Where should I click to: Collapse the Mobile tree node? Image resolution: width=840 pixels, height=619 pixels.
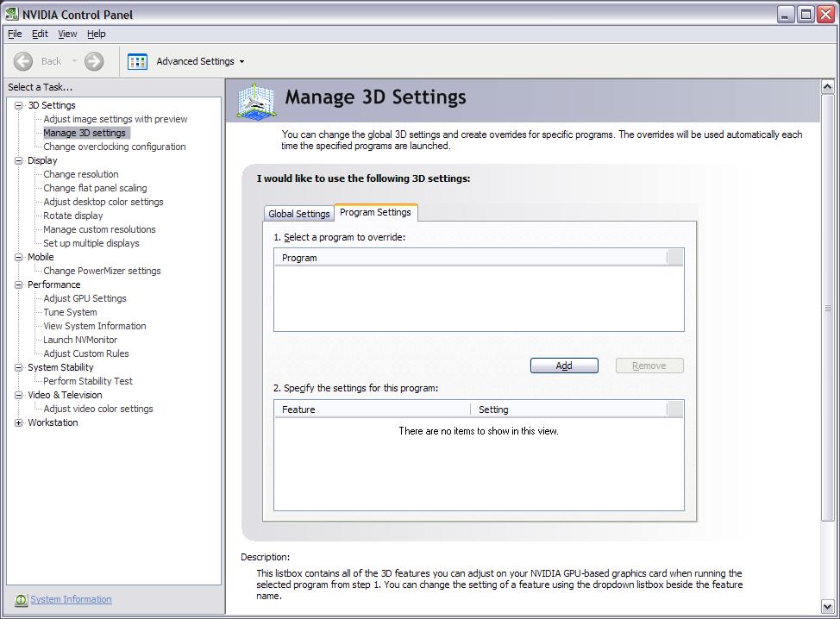[19, 257]
